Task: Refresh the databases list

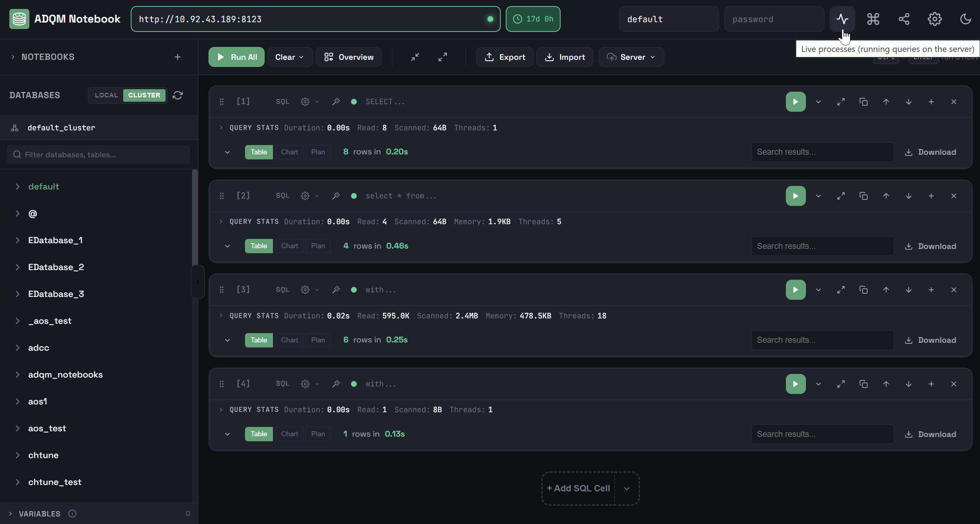Action: point(178,95)
